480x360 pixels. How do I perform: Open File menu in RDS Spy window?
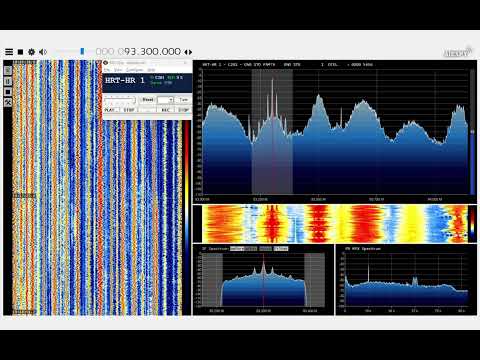point(107,70)
